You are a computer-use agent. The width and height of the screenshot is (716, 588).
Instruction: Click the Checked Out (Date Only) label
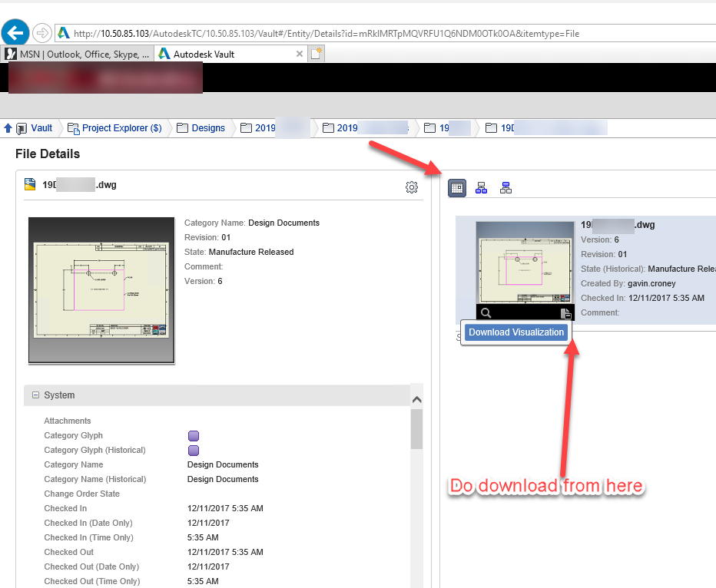(91, 567)
